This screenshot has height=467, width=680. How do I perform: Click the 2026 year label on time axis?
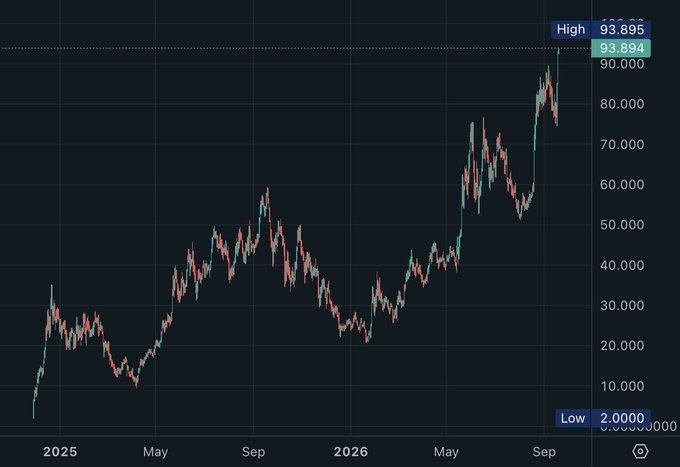(351, 452)
